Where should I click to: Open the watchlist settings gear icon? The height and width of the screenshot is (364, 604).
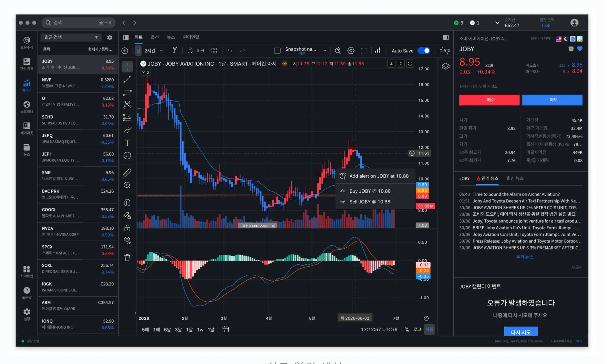point(109,37)
